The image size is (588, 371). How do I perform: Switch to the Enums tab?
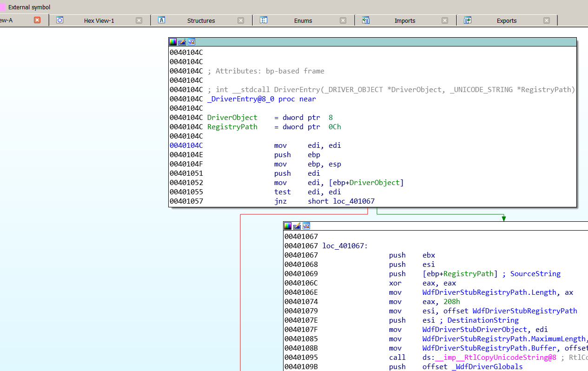[x=303, y=20]
